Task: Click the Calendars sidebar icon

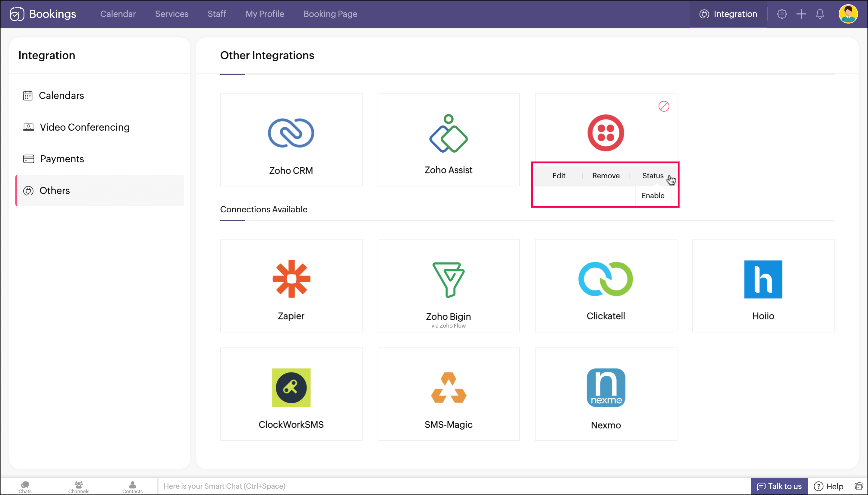Action: pos(27,96)
